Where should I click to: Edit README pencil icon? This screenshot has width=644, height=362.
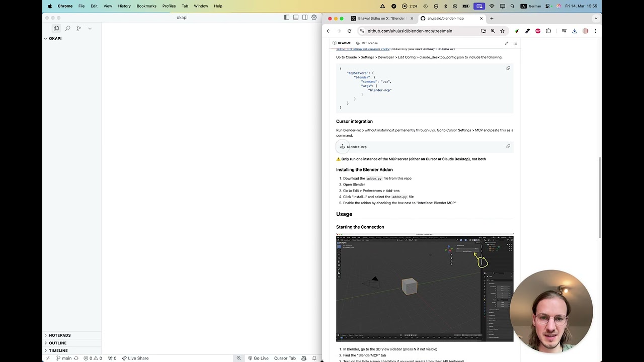507,43
